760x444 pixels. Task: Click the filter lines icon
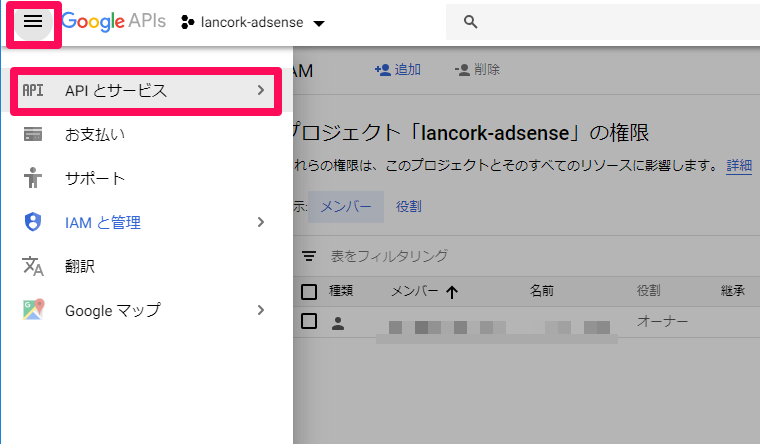coord(309,256)
